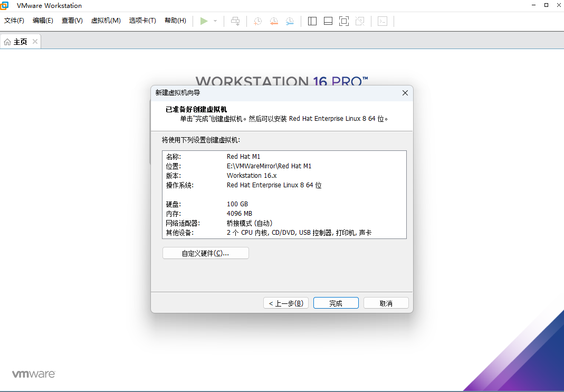Click the Unity mode icon
564x392 pixels.
pyautogui.click(x=360, y=21)
